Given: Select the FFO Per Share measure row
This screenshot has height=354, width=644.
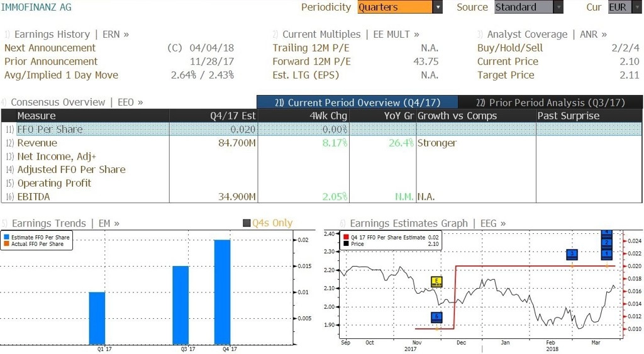Looking at the screenshot, I should [x=321, y=129].
